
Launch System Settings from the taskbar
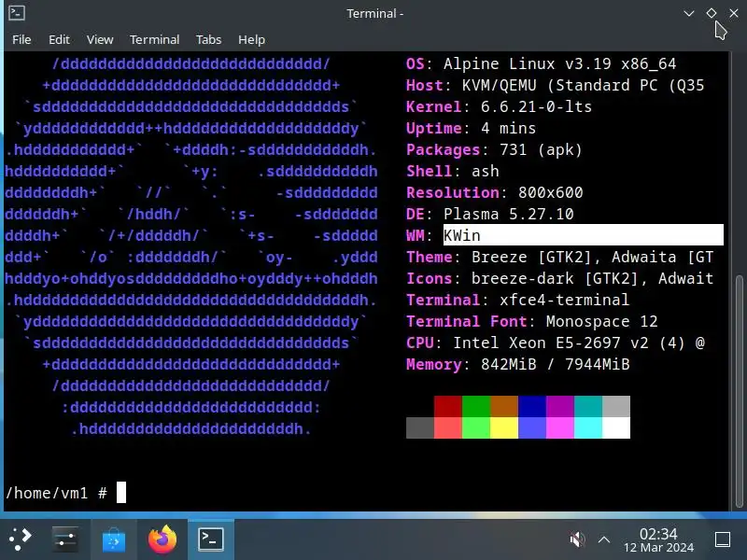click(x=65, y=539)
